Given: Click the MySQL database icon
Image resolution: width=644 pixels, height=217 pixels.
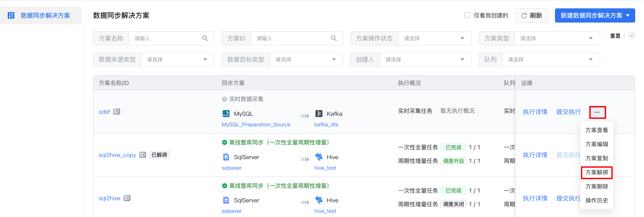Looking at the screenshot, I should coord(226,114).
